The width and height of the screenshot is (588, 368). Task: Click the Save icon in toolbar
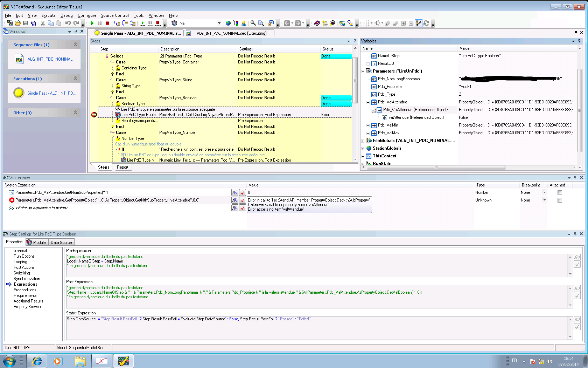[26, 23]
